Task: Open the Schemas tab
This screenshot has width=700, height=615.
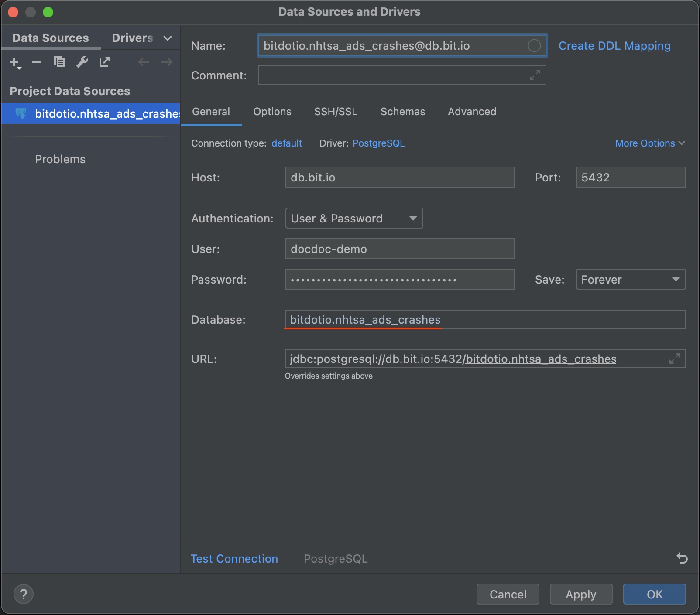Action: pyautogui.click(x=403, y=112)
